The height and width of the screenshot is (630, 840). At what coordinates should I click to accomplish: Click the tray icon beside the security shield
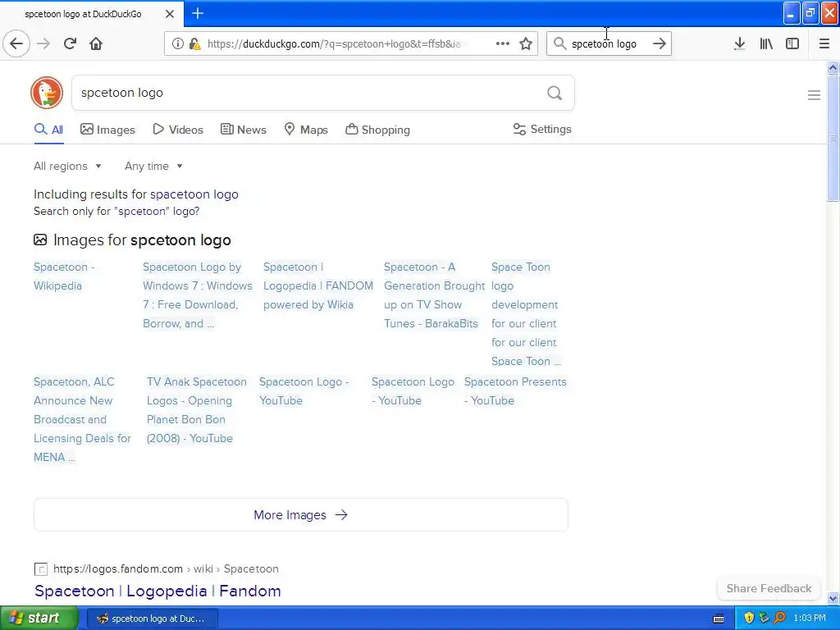[764, 618]
